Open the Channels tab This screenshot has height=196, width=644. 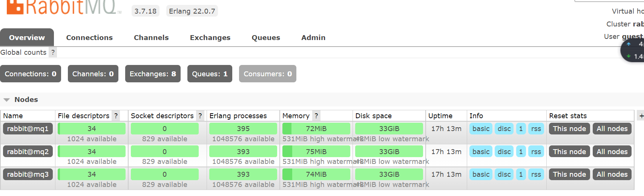pyautogui.click(x=151, y=37)
